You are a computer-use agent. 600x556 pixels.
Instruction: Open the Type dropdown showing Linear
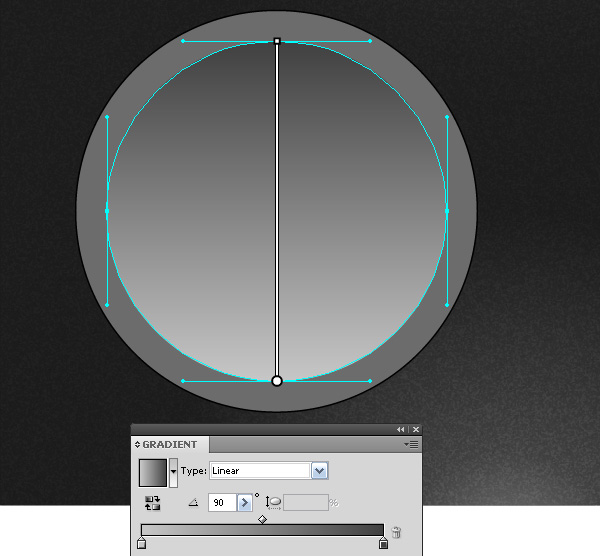tap(320, 471)
